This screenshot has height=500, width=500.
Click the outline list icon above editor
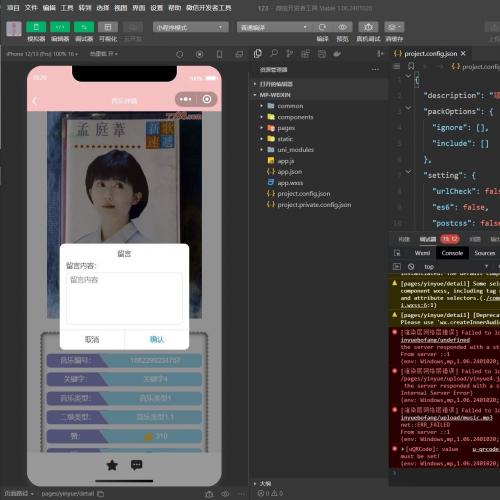tap(396, 66)
